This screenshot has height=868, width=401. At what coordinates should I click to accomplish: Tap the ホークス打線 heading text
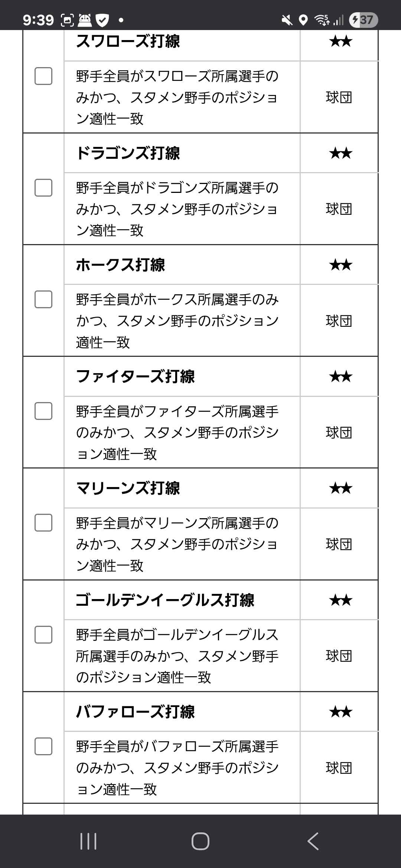[121, 265]
